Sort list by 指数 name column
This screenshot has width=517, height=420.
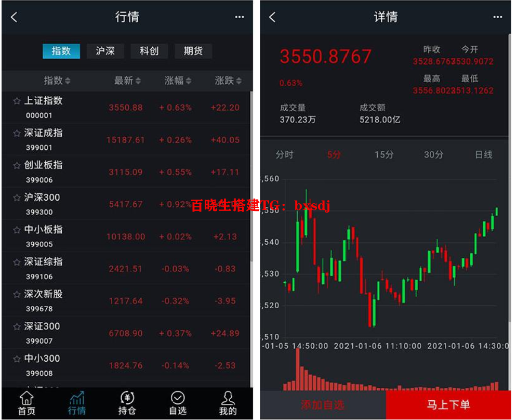[57, 81]
